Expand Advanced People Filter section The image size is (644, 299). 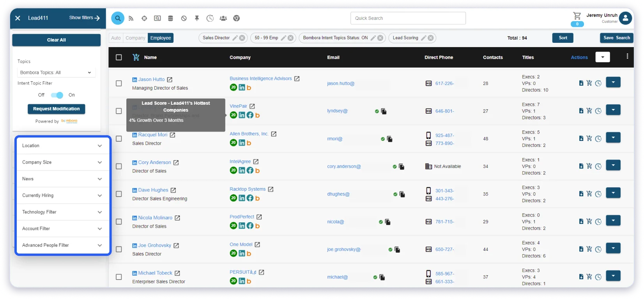click(63, 245)
